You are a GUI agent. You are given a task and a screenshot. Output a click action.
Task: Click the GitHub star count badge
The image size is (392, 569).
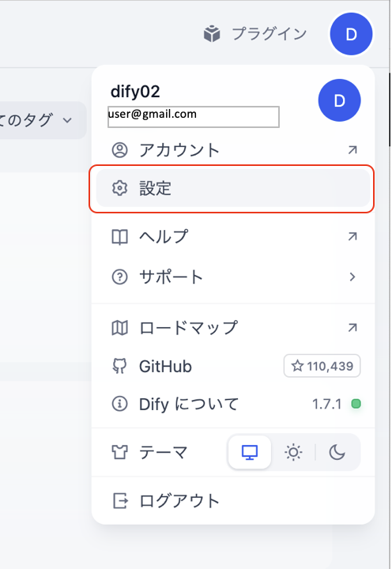click(x=322, y=366)
